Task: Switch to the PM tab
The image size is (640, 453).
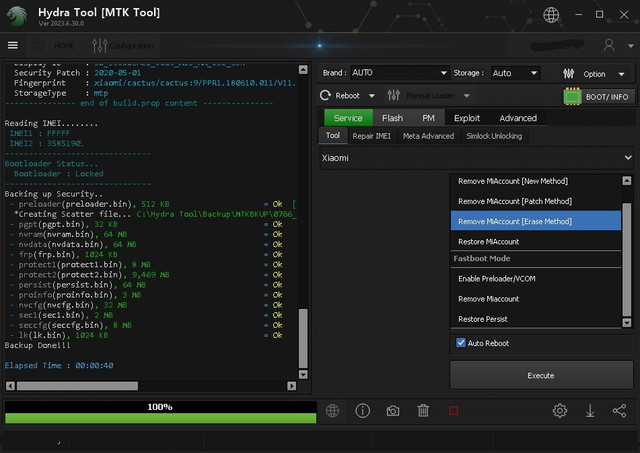Action: coord(428,118)
